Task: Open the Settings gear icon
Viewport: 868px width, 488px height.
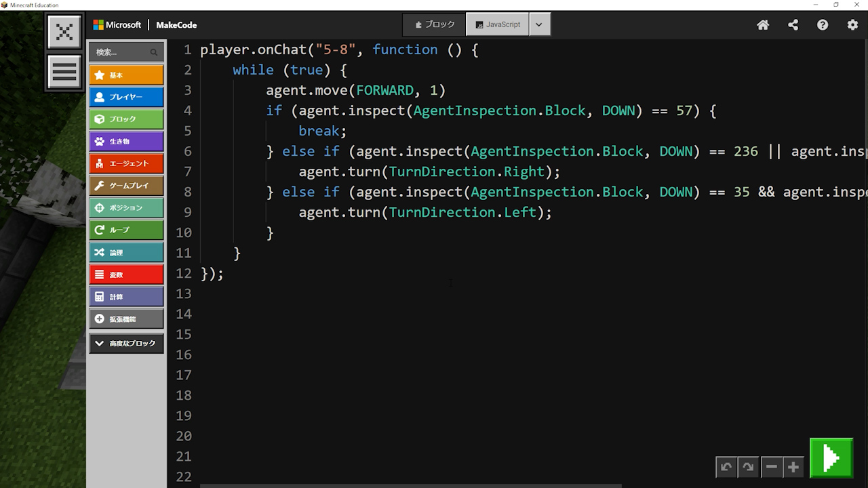Action: (x=852, y=25)
